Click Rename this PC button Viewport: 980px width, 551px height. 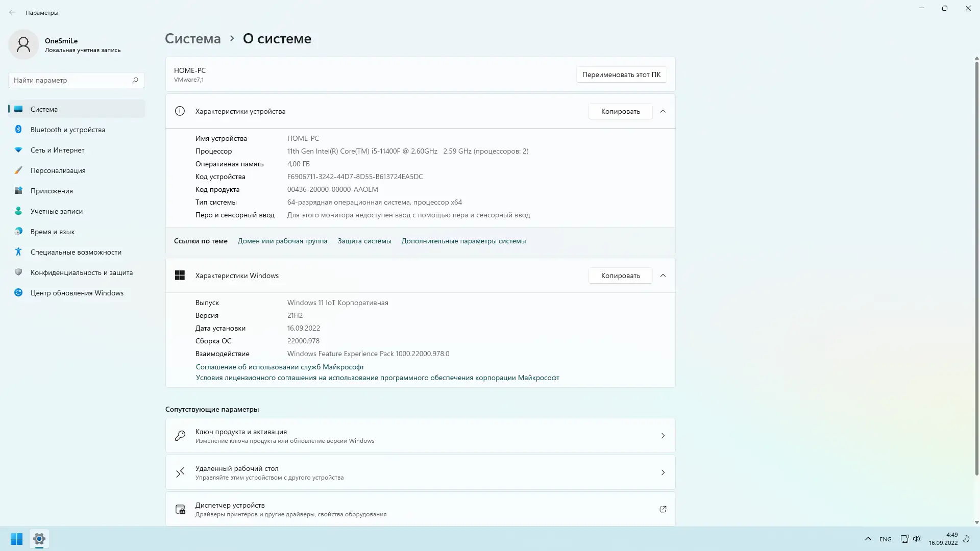point(621,74)
